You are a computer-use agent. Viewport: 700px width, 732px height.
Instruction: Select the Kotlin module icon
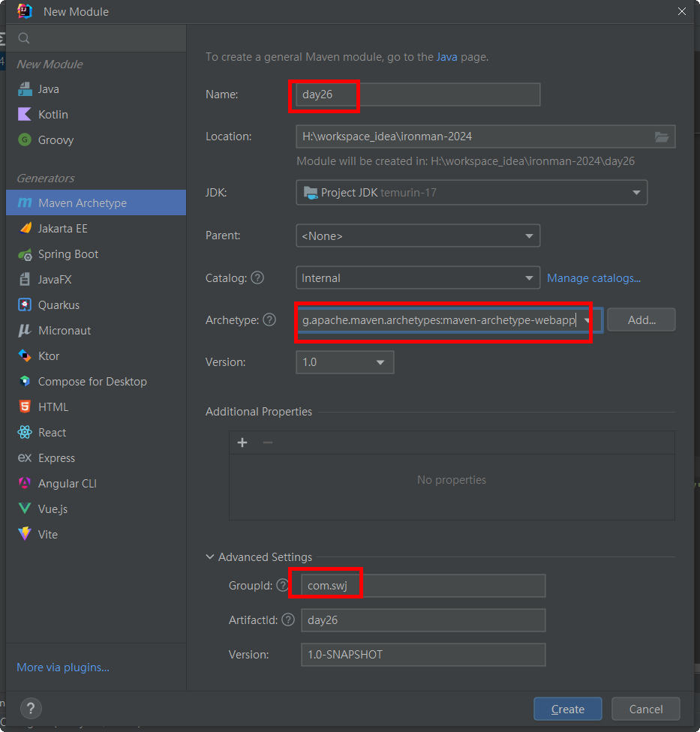tap(25, 114)
